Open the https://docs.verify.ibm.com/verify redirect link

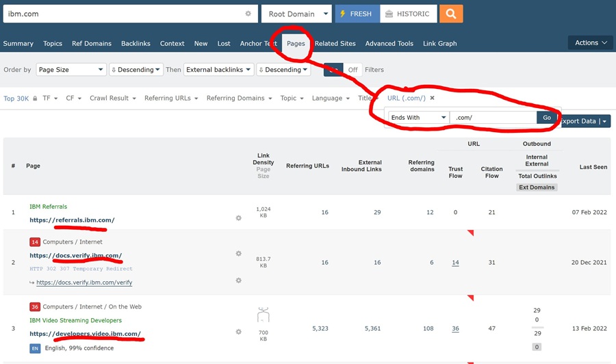click(84, 283)
